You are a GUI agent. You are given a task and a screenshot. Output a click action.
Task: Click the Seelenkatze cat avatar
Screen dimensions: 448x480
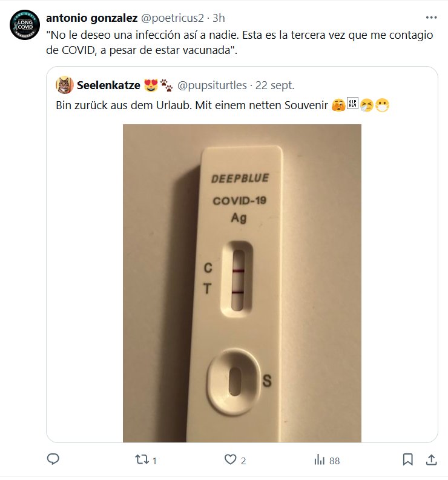pos(64,84)
